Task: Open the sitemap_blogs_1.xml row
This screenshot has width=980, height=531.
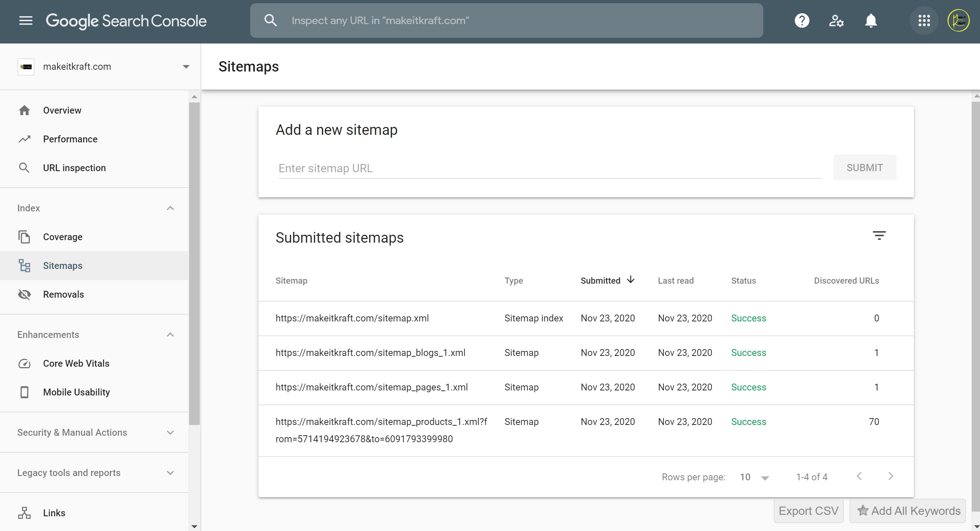Action: pyautogui.click(x=586, y=353)
